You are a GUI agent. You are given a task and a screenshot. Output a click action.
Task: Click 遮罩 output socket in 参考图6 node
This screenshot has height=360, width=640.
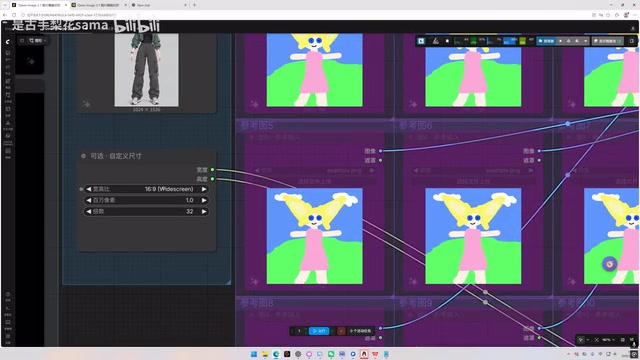[x=539, y=160]
